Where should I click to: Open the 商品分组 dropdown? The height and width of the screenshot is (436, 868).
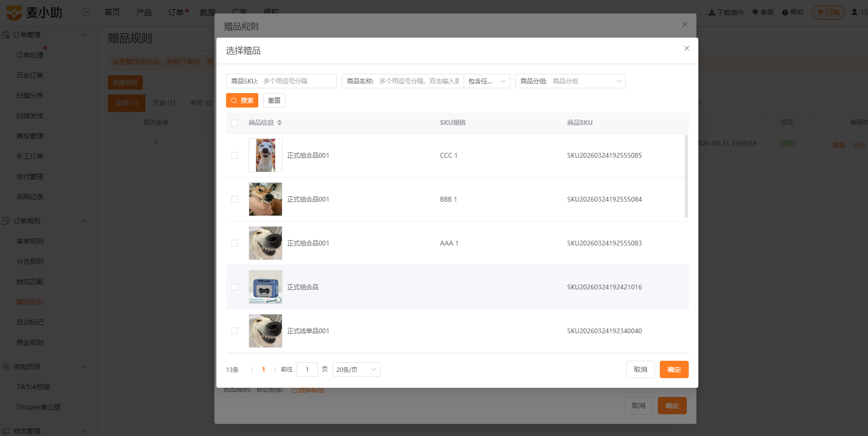571,81
